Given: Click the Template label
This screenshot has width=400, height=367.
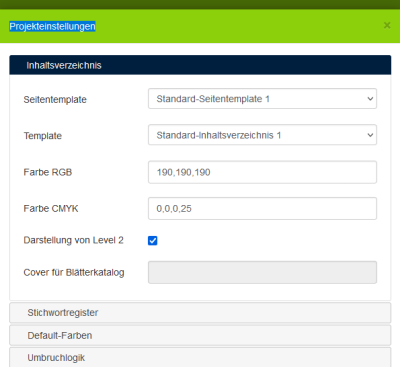Looking at the screenshot, I should 43,136.
